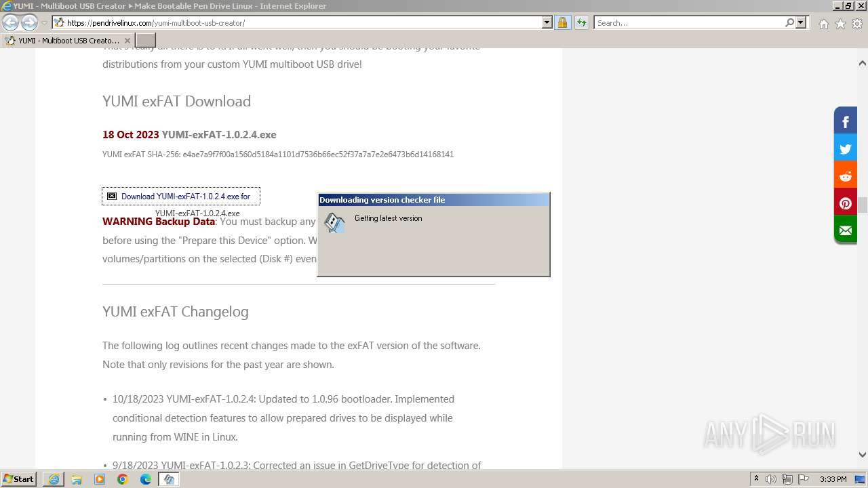
Task: Share the page on Facebook
Action: (x=846, y=122)
